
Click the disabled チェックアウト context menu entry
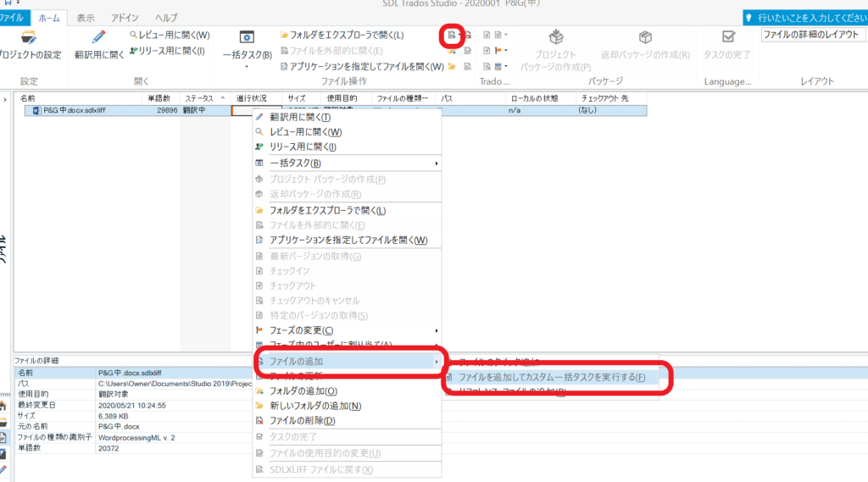coord(347,286)
